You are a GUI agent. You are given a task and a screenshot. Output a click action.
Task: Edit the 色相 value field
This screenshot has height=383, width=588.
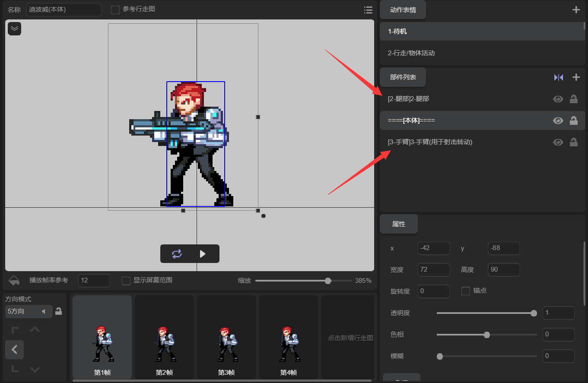coord(559,335)
